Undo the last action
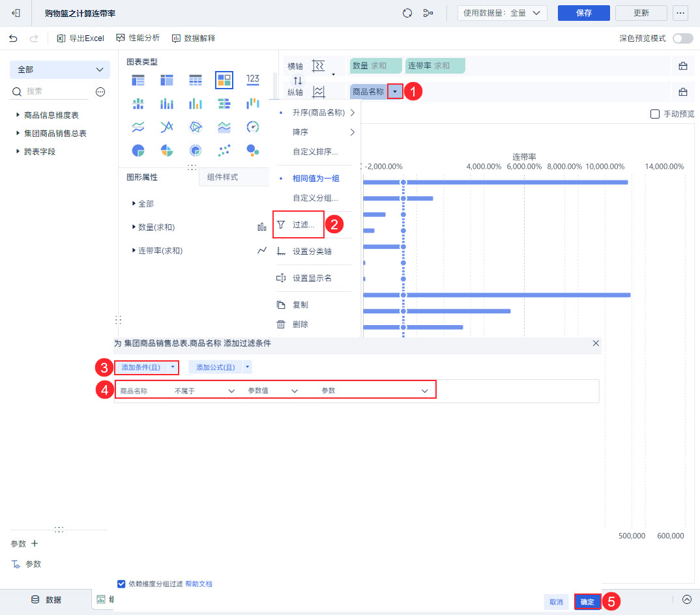 (14, 38)
